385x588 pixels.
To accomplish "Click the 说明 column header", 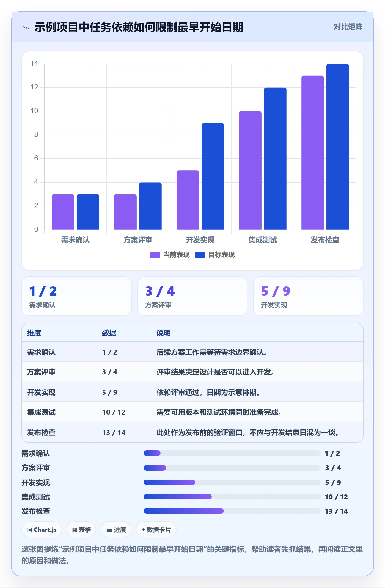I will pyautogui.click(x=164, y=333).
